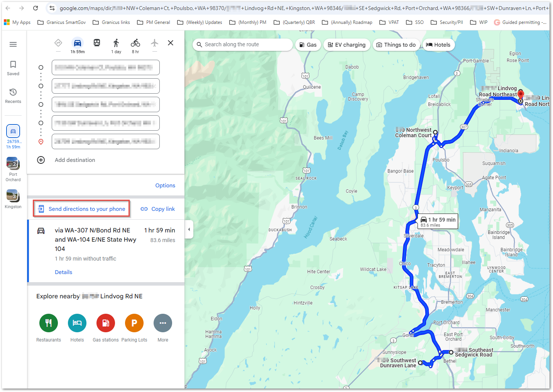
Task: Open route Details link
Action: coord(63,272)
